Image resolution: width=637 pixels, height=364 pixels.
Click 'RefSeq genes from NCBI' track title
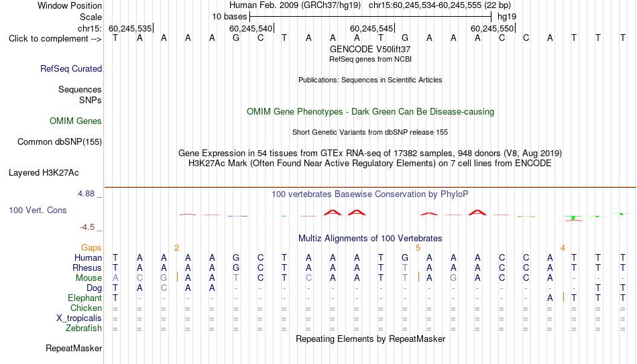pyautogui.click(x=370, y=59)
